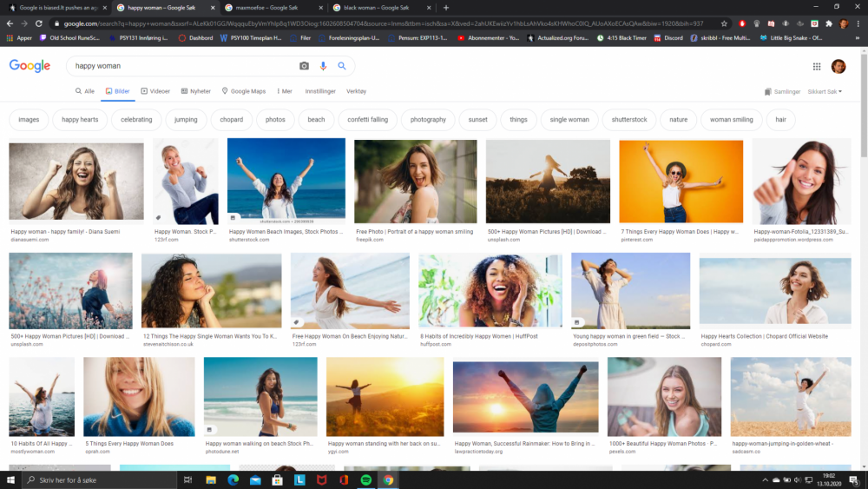Viewport: 868px width, 489px height.
Task: Open the Google apps grid
Action: (x=817, y=66)
